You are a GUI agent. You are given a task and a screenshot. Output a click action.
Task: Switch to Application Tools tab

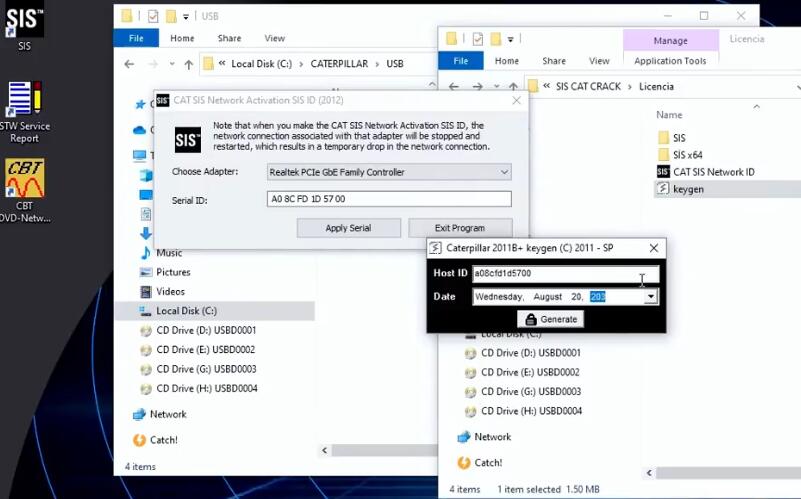pos(670,61)
